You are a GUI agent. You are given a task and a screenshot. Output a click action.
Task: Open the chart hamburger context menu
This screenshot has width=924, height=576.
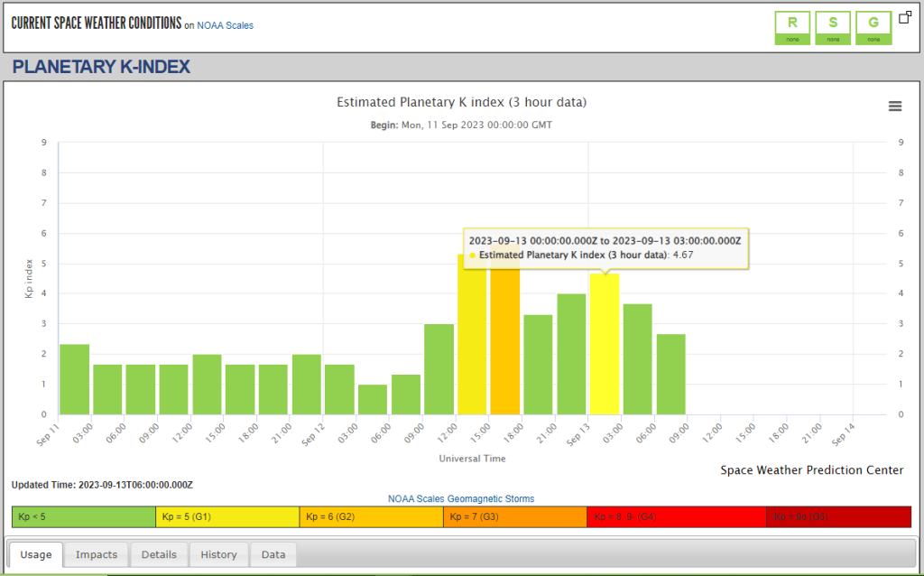point(895,107)
